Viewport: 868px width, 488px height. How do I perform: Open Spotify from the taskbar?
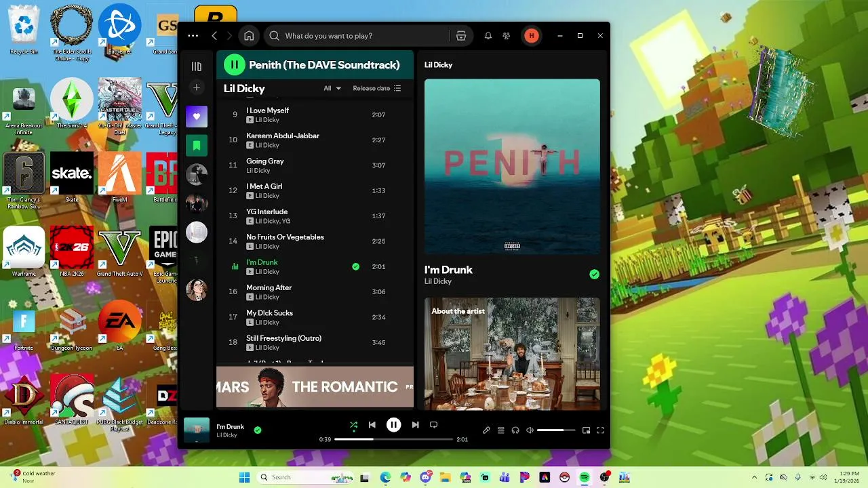click(x=585, y=477)
